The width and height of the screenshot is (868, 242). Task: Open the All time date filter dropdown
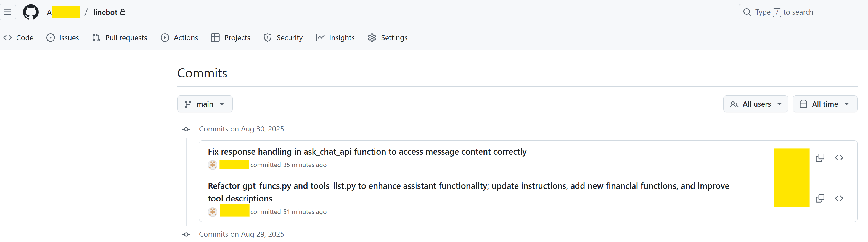point(825,104)
